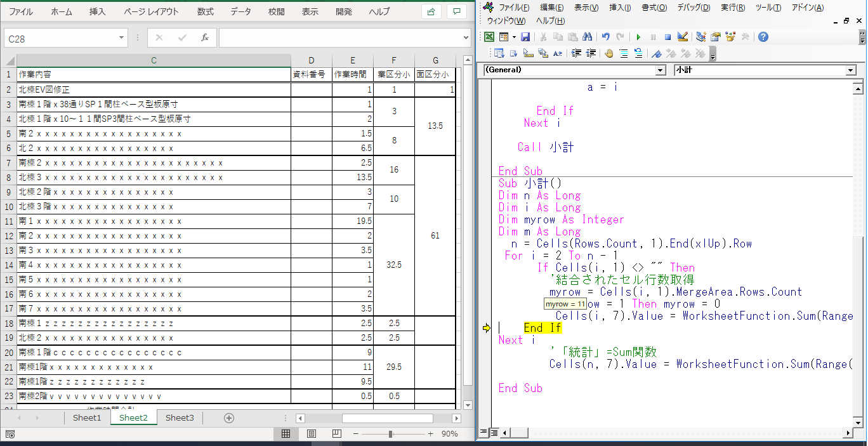
Task: Run the macro with the green play icon
Action: tap(638, 37)
